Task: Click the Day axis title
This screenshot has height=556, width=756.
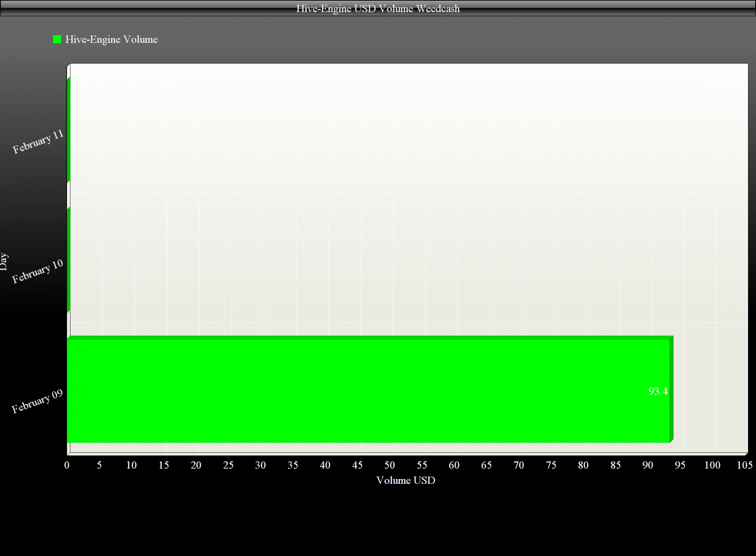Action: (4, 262)
